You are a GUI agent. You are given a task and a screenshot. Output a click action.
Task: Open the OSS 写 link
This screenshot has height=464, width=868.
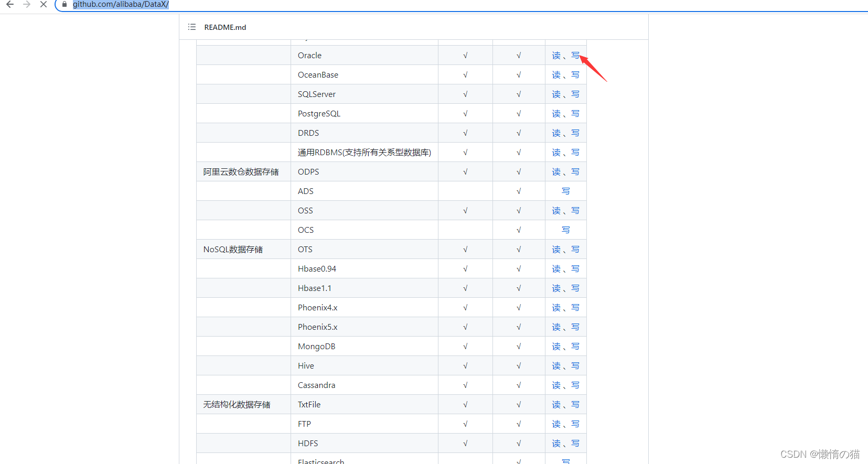pyautogui.click(x=575, y=211)
